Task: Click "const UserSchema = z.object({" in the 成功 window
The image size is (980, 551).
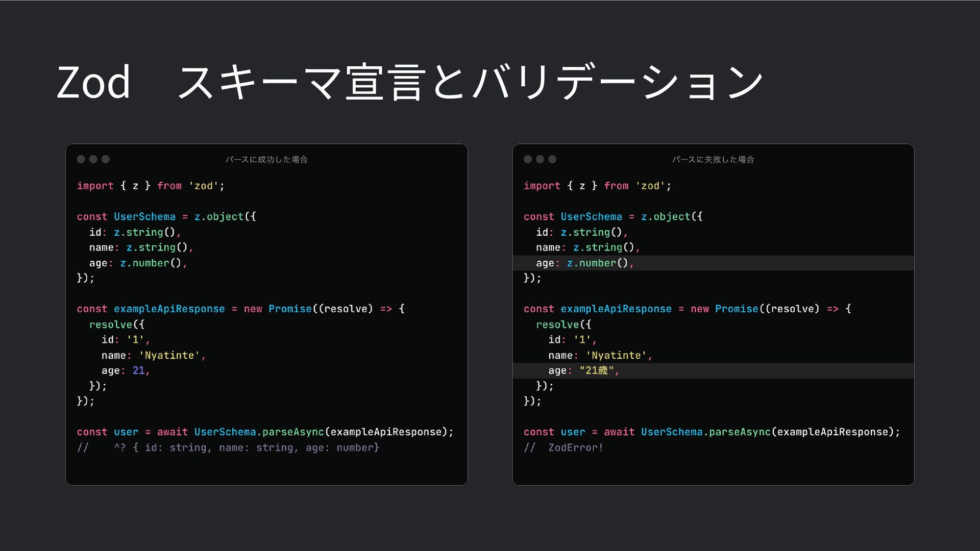Action: 166,216
